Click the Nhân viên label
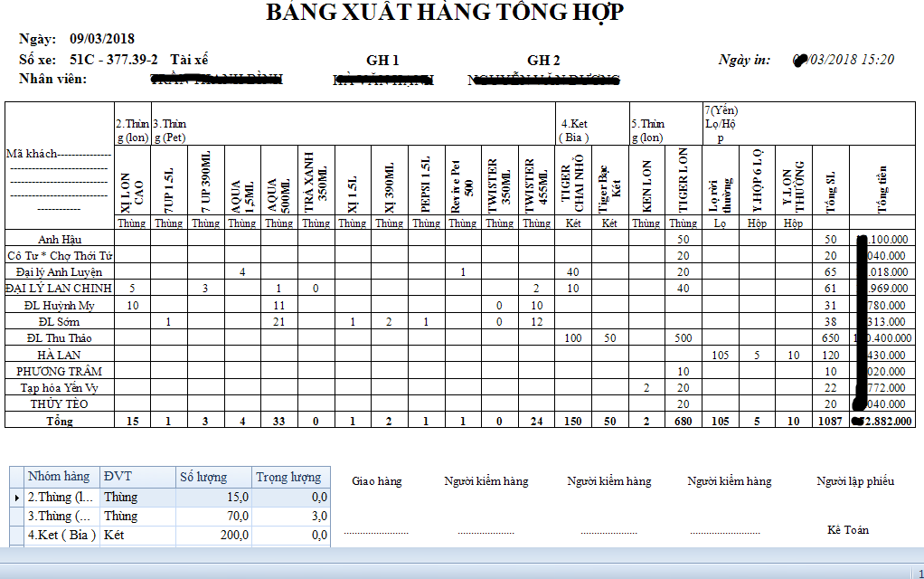924x579 pixels. [x=52, y=79]
